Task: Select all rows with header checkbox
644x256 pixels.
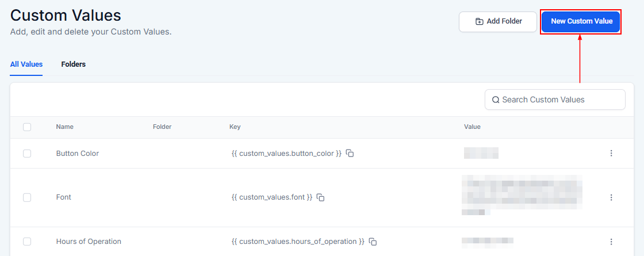Action: pyautogui.click(x=27, y=127)
